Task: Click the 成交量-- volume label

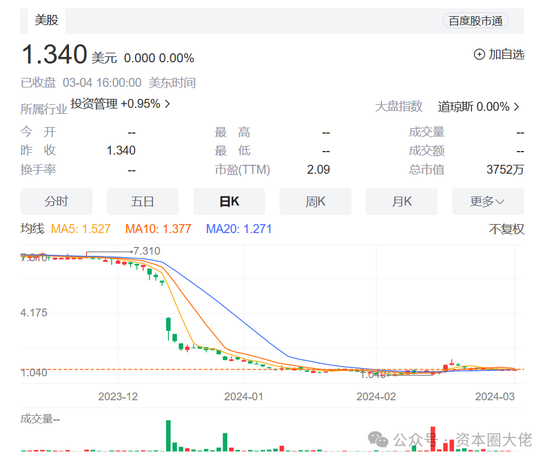Action: click(x=40, y=419)
